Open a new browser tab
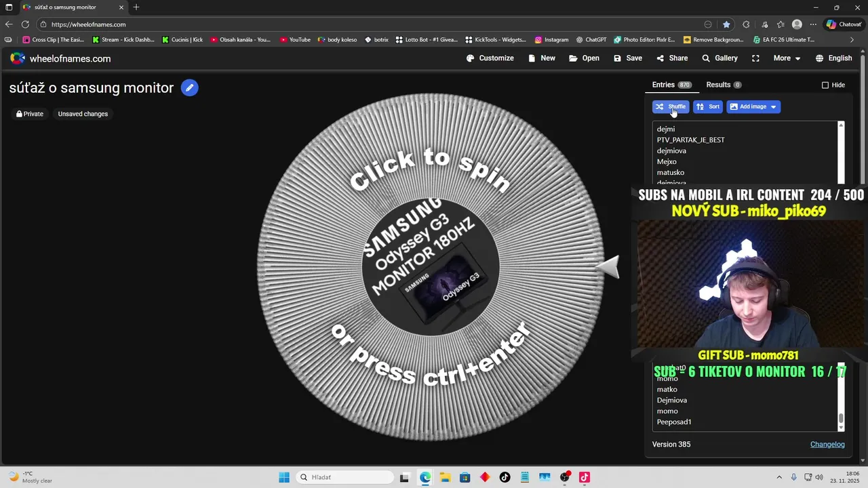The width and height of the screenshot is (868, 488). [136, 7]
